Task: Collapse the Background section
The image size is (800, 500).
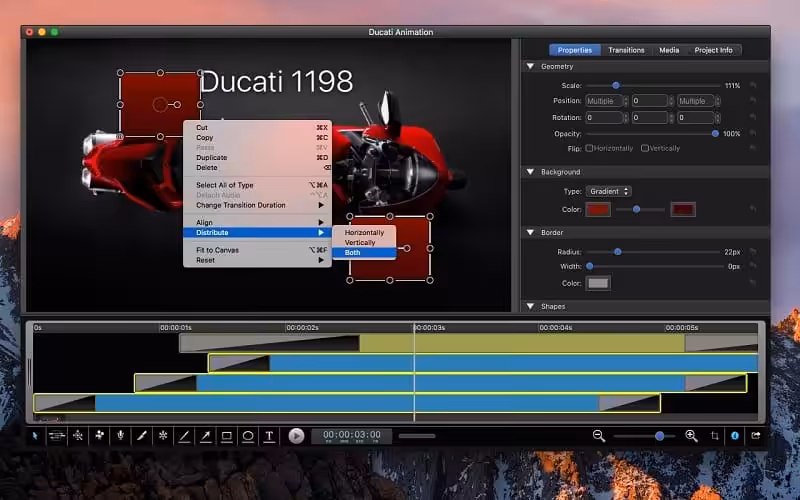Action: [x=530, y=172]
